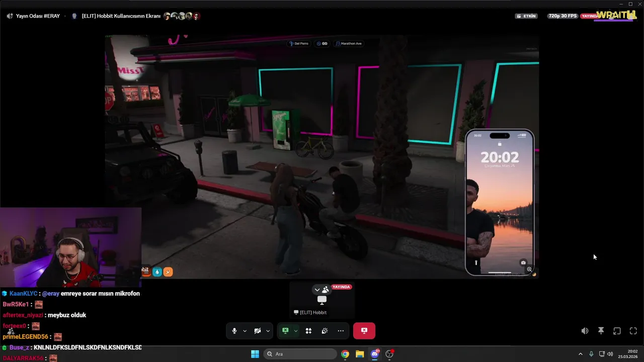Screen dimensions: 644x362
Task: Open system tray volume speaker icon
Action: pos(610,354)
